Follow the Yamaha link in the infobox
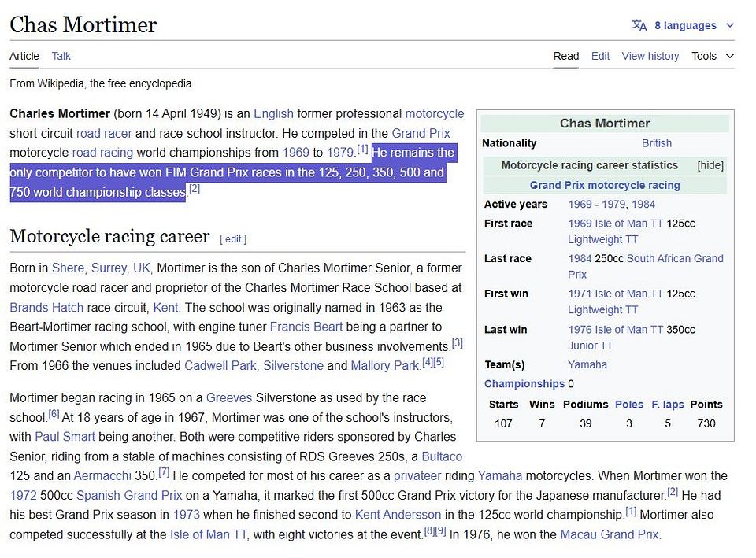756x558 pixels. coord(587,364)
